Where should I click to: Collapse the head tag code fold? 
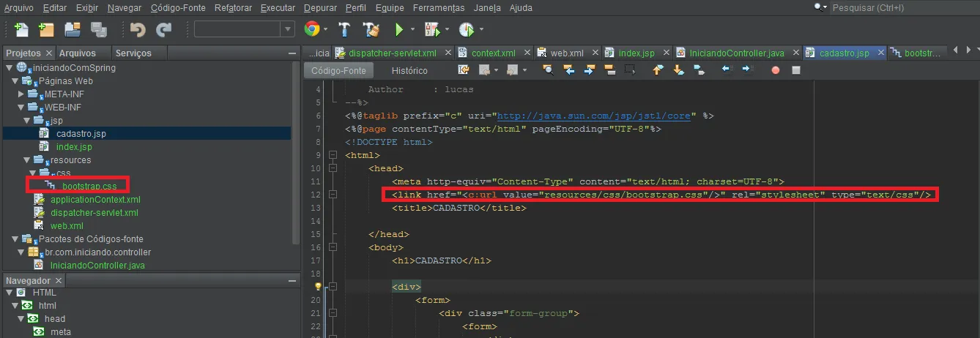[x=333, y=168]
